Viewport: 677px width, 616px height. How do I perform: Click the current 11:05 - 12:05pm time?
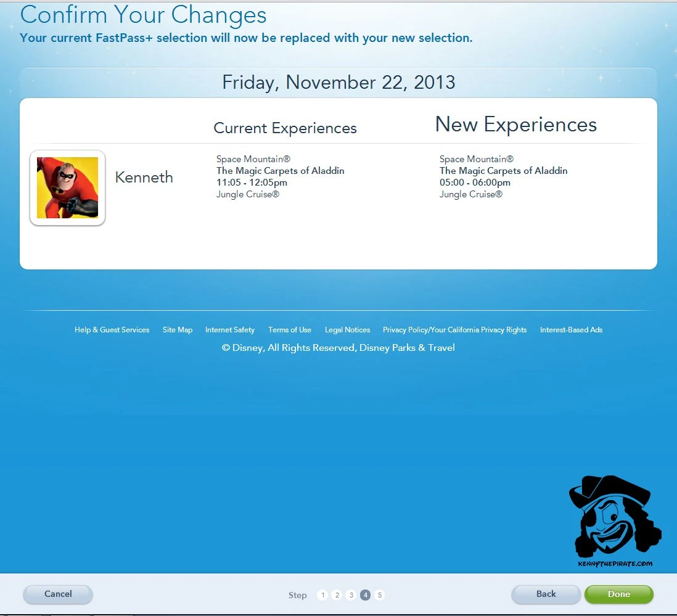(252, 183)
